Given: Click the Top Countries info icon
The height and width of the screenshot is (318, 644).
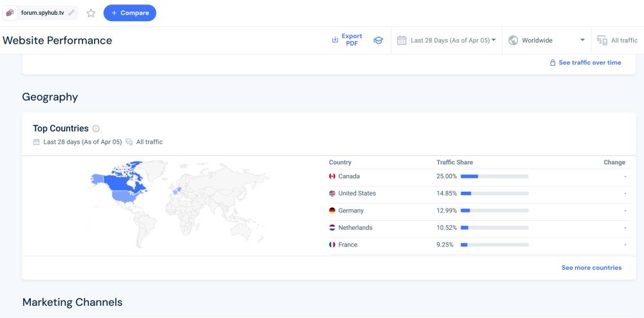Looking at the screenshot, I should [96, 129].
